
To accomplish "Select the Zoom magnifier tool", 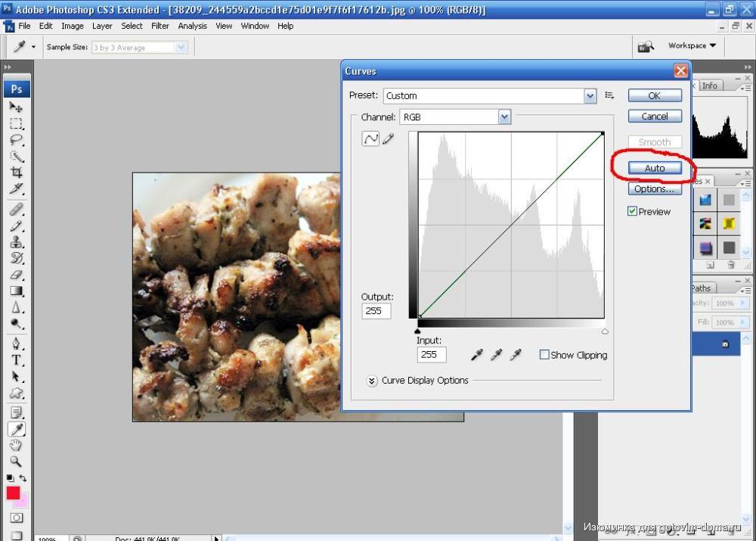I will click(x=17, y=462).
